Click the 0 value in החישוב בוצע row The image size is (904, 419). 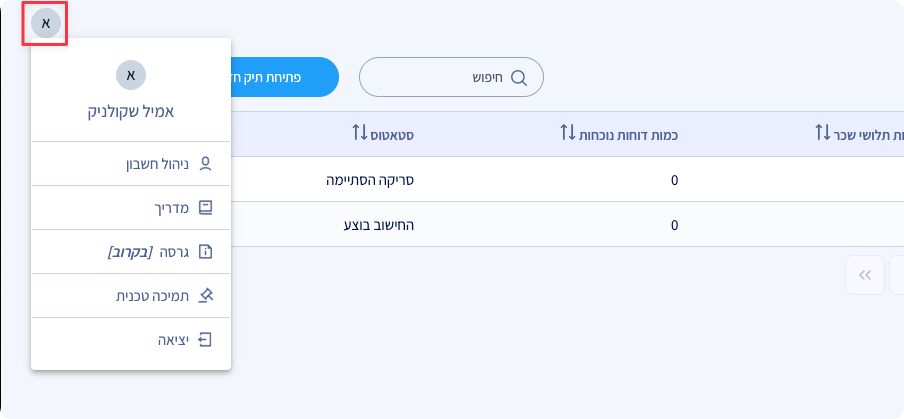[x=674, y=225]
